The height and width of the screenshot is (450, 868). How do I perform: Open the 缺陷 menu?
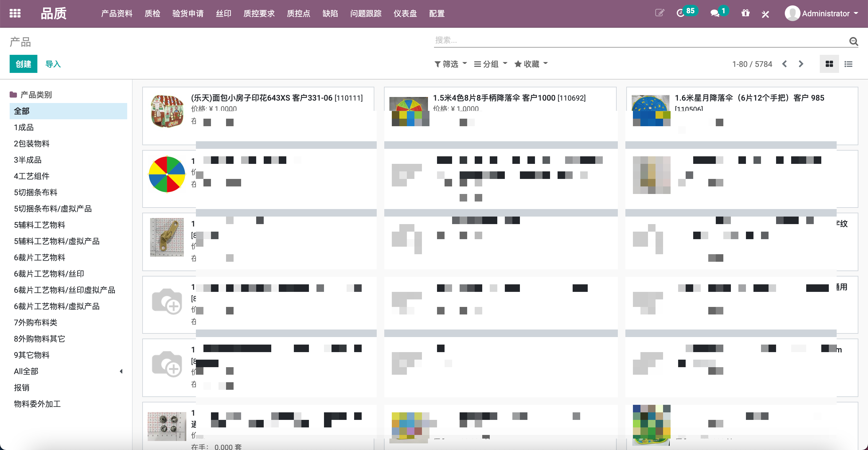(330, 14)
